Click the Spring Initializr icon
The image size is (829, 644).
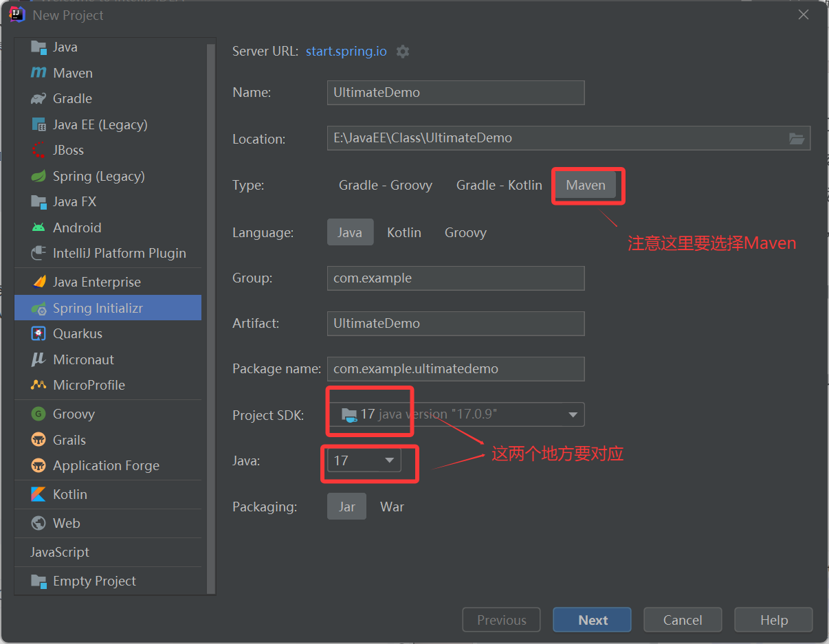(x=38, y=308)
